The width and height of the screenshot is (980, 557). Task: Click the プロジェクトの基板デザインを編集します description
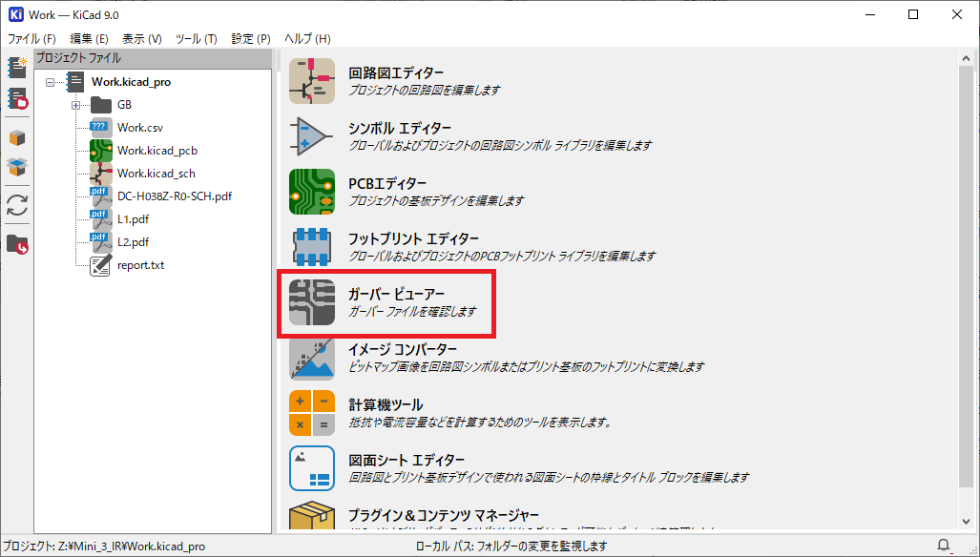point(436,200)
